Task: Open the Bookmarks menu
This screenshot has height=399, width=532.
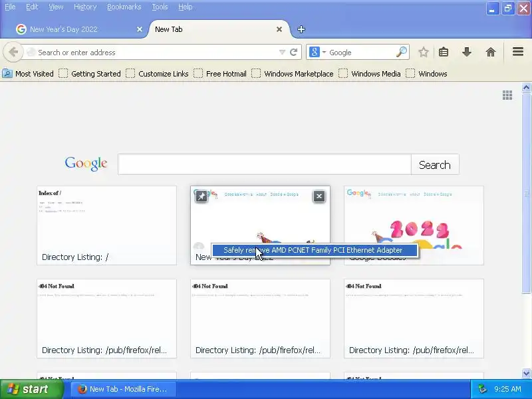Action: pyautogui.click(x=124, y=7)
